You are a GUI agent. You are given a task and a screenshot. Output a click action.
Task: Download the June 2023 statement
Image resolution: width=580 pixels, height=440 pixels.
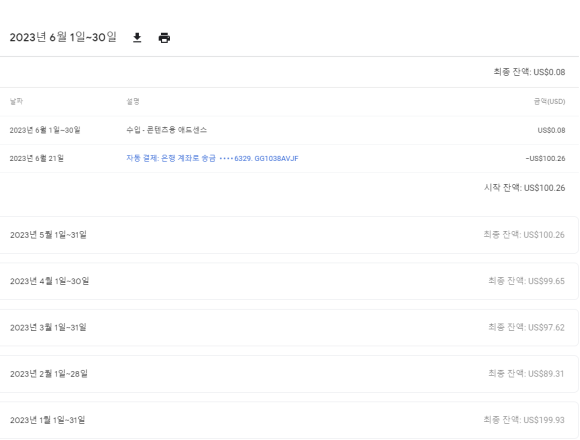(137, 38)
